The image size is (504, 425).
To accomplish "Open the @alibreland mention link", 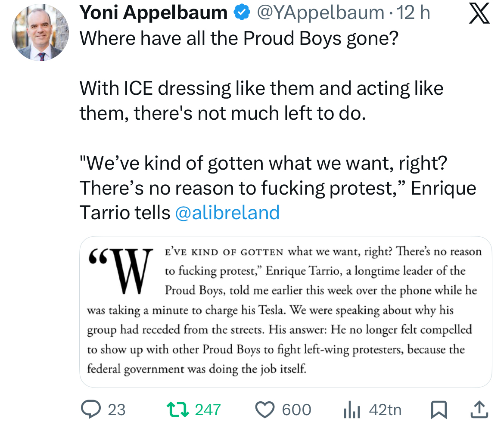I will 227,213.
